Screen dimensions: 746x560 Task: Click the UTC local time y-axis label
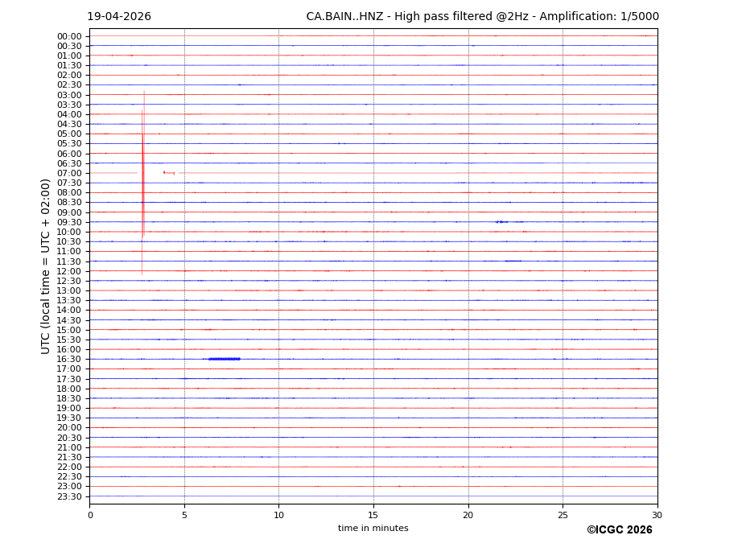point(47,266)
